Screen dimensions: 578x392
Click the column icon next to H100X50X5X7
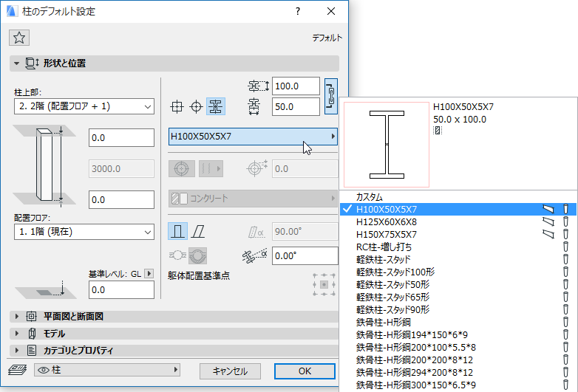pyautogui.click(x=566, y=209)
